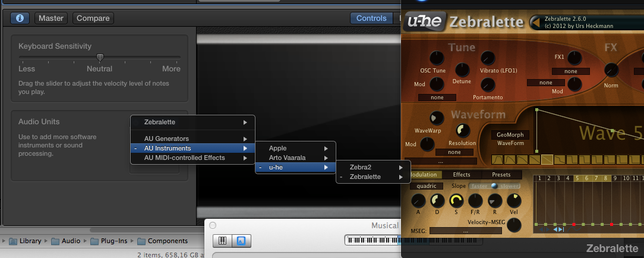Viewport: 644px width, 258px height.
Task: Click the FX section Mod knob
Action: pos(574,84)
